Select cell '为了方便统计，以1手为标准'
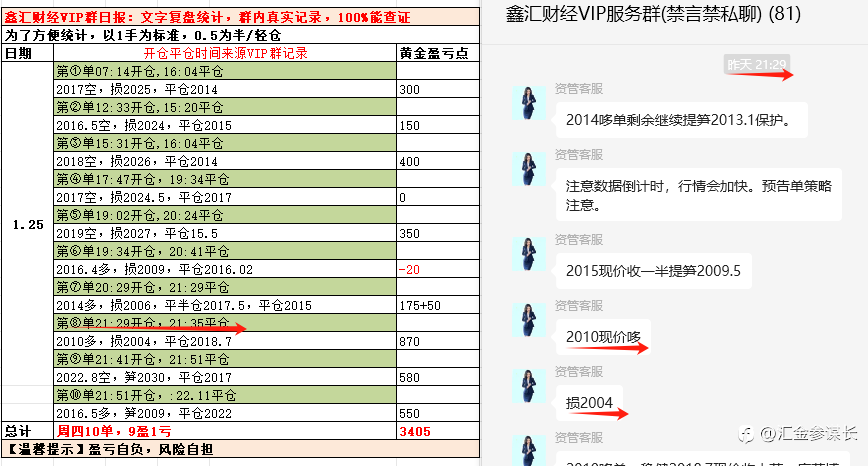Viewport: 868px width, 466px height. pos(240,35)
